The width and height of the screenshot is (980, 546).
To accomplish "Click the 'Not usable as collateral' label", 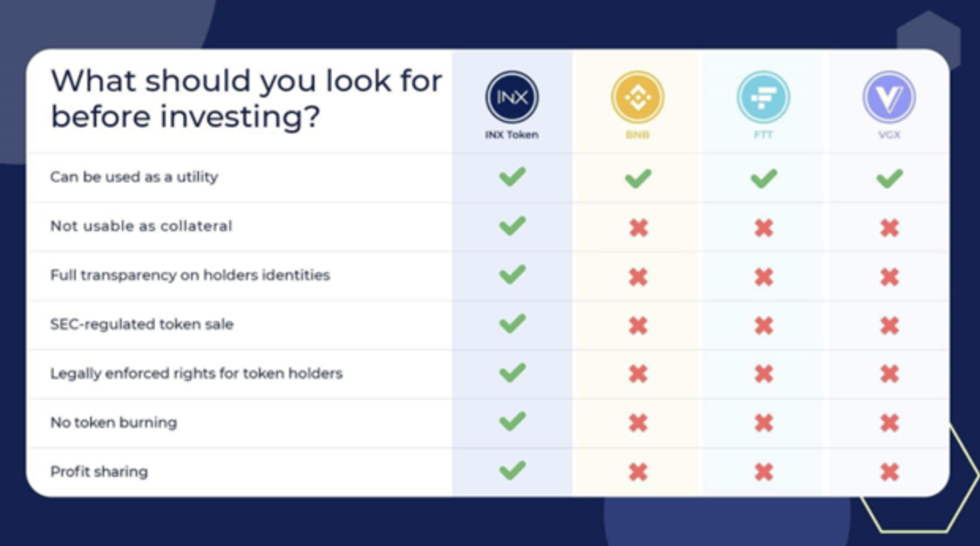I will tap(141, 226).
